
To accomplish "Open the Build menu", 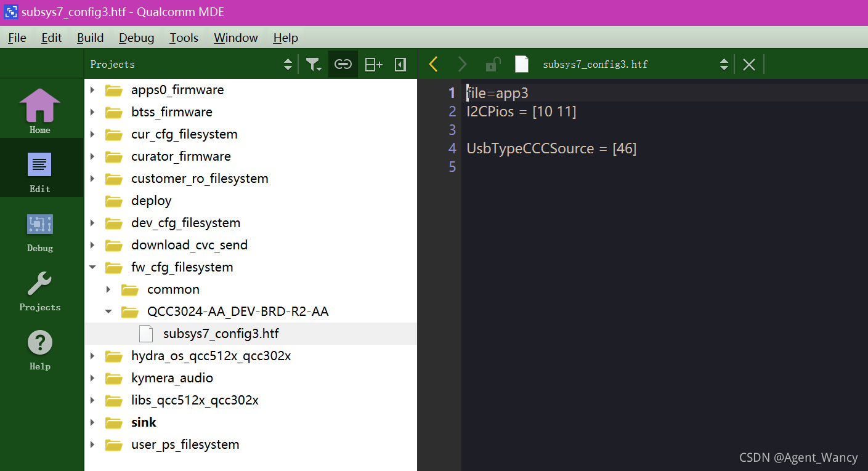I will click(x=91, y=38).
